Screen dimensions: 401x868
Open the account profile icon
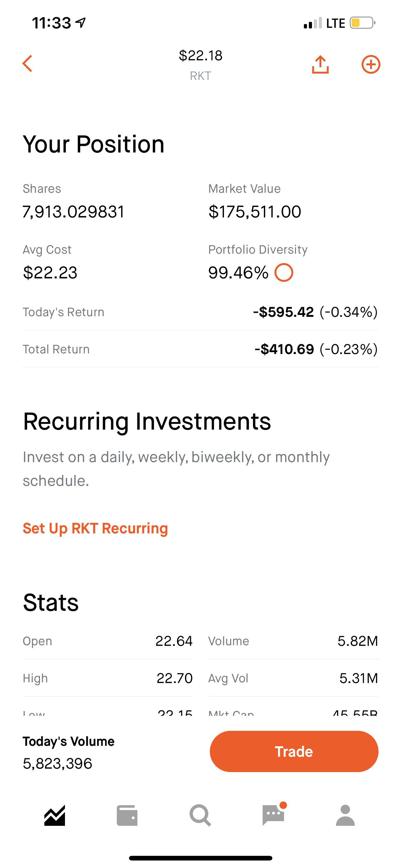click(x=345, y=816)
